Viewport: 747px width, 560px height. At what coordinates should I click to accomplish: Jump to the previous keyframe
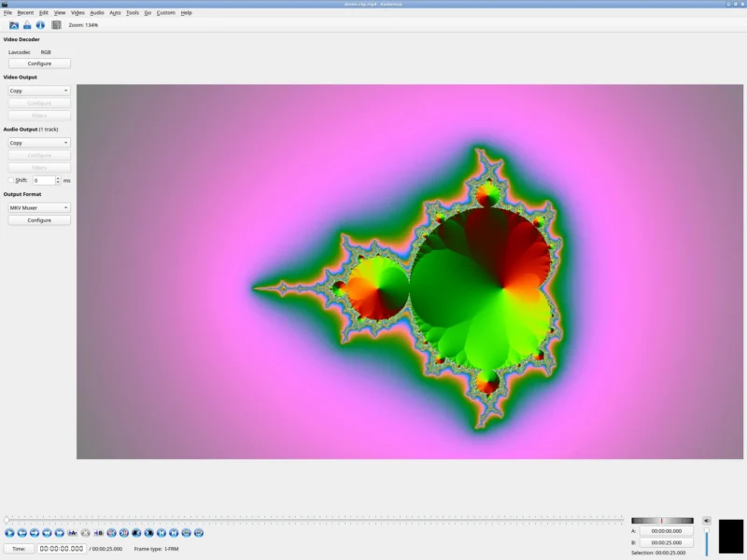[47, 533]
